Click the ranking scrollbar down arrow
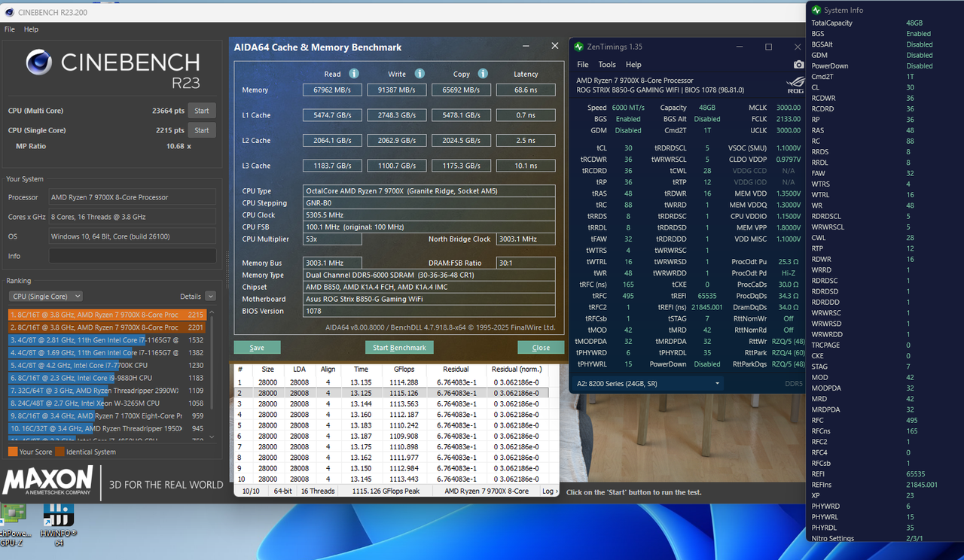Viewport: 964px width, 560px height. (x=210, y=437)
